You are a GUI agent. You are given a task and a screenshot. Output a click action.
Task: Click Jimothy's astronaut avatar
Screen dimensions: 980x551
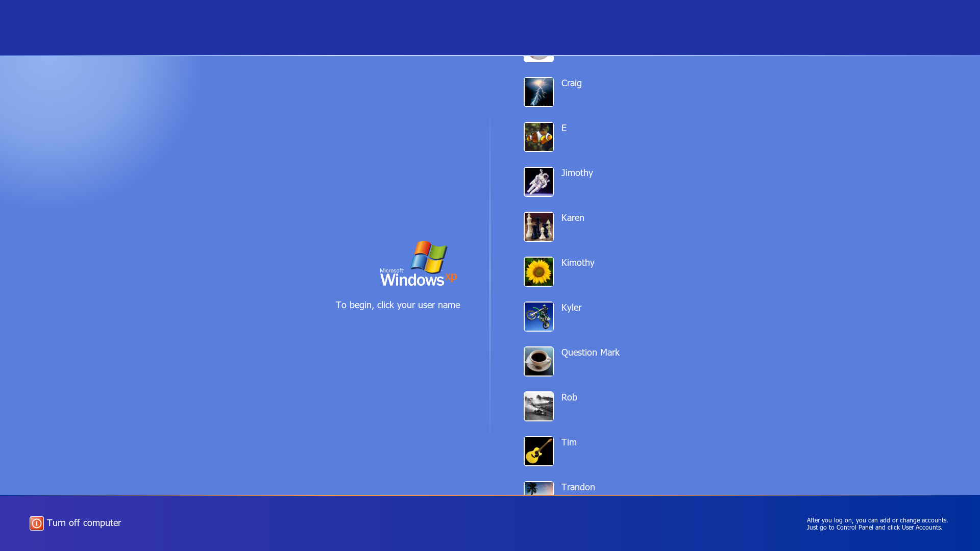pyautogui.click(x=538, y=182)
